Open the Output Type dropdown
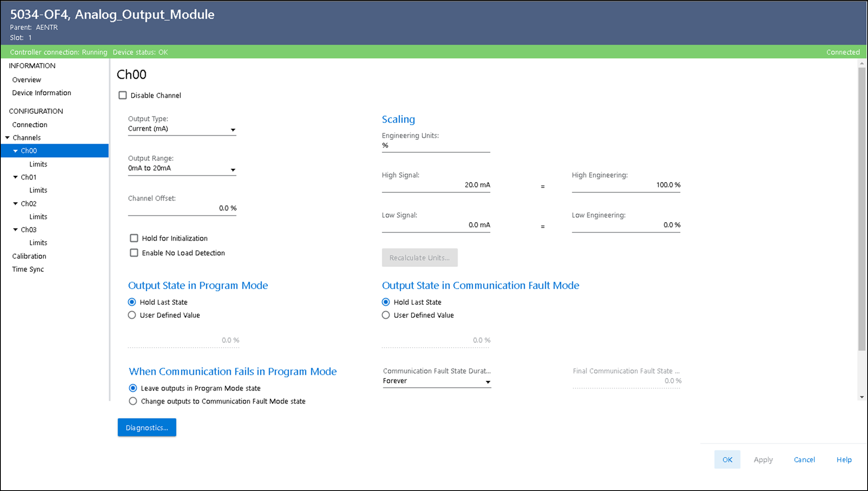The height and width of the screenshot is (491, 868). tap(233, 130)
